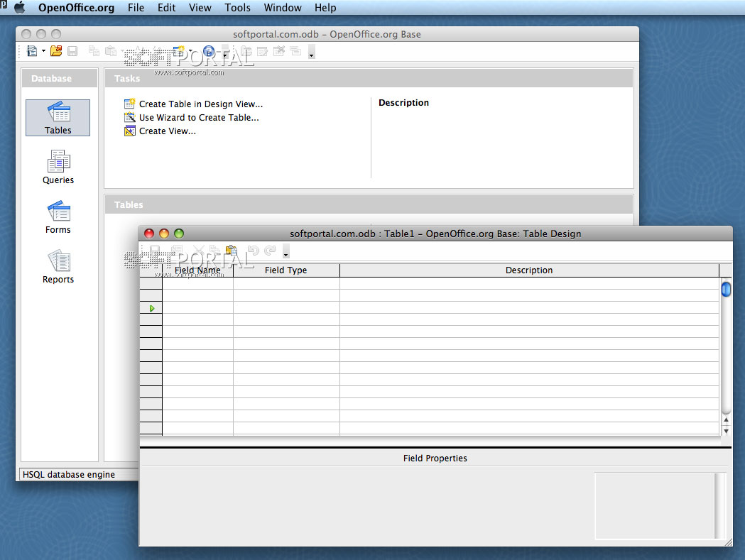Click the row selector with green arrow
This screenshot has width=745, height=560.
151,308
